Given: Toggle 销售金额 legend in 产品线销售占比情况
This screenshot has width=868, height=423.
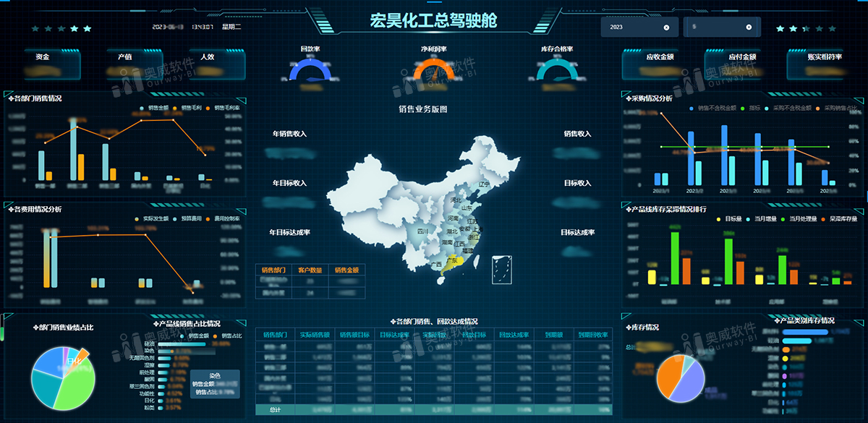Looking at the screenshot, I should pyautogui.click(x=193, y=336).
